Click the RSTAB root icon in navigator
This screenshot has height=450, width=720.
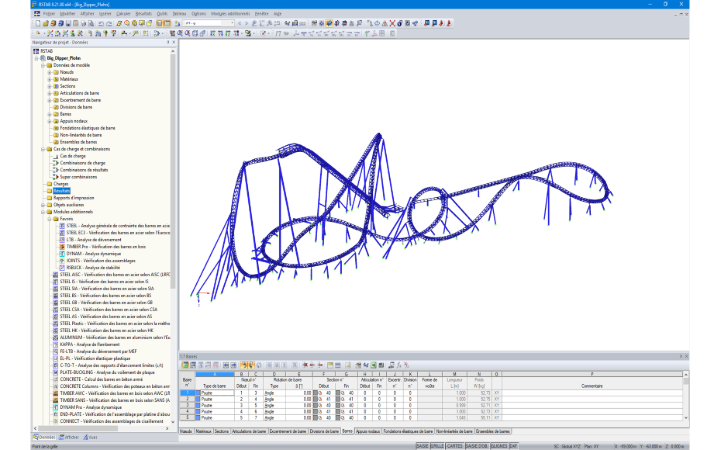click(x=36, y=51)
